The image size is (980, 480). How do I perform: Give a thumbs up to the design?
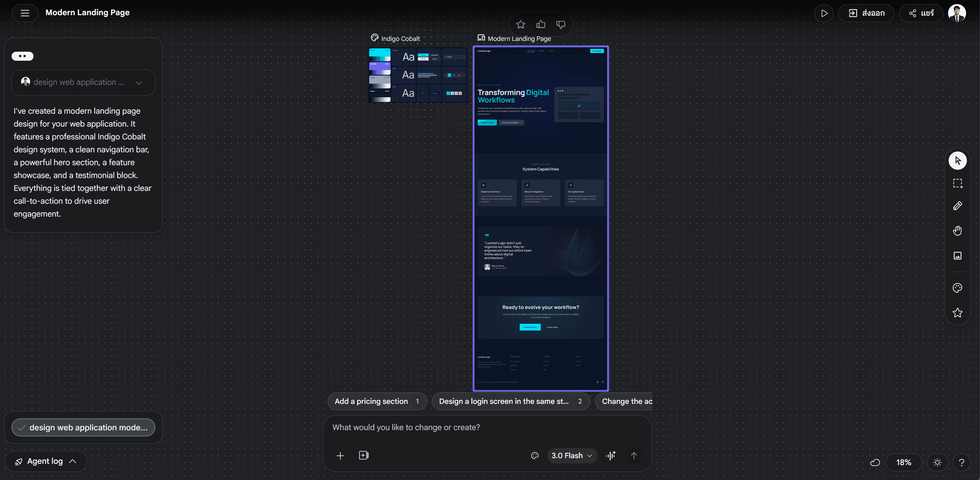[541, 24]
